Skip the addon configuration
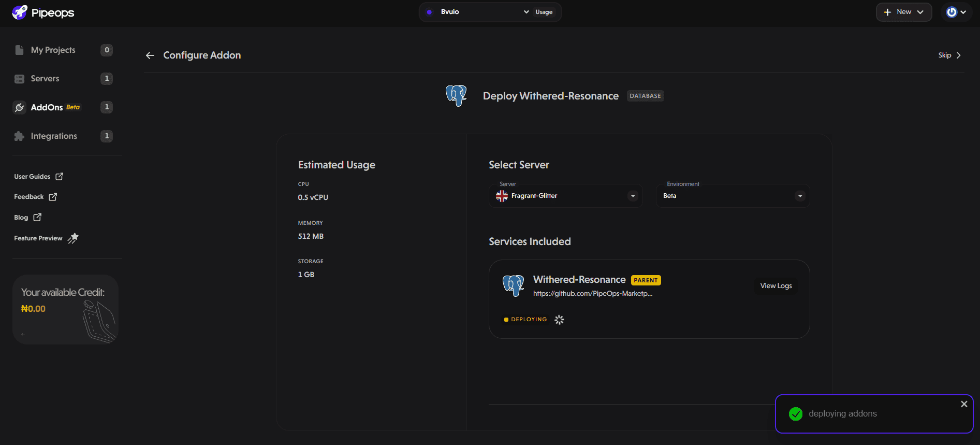 point(949,55)
